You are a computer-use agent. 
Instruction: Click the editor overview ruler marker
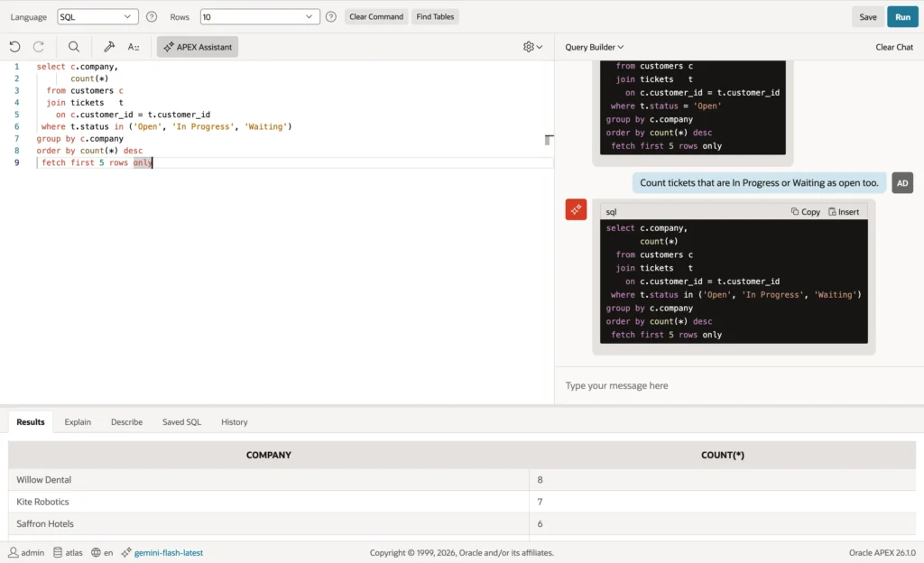(548, 140)
